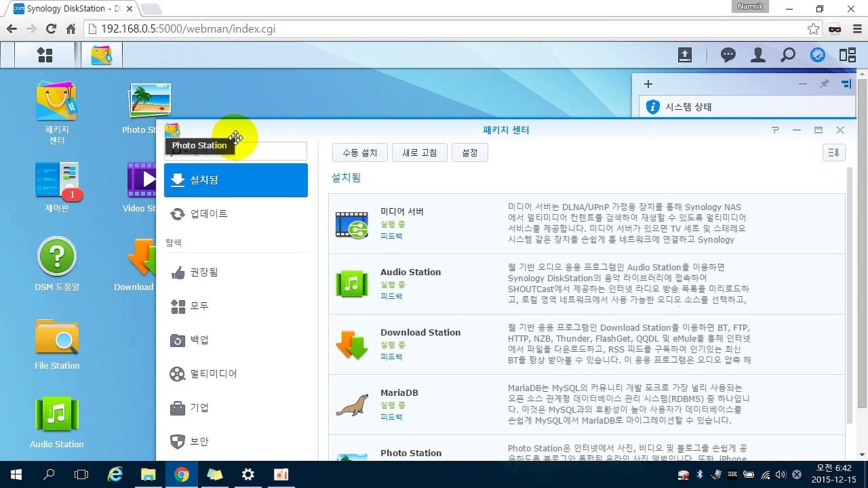Click the 새로 고침 button

click(x=419, y=152)
